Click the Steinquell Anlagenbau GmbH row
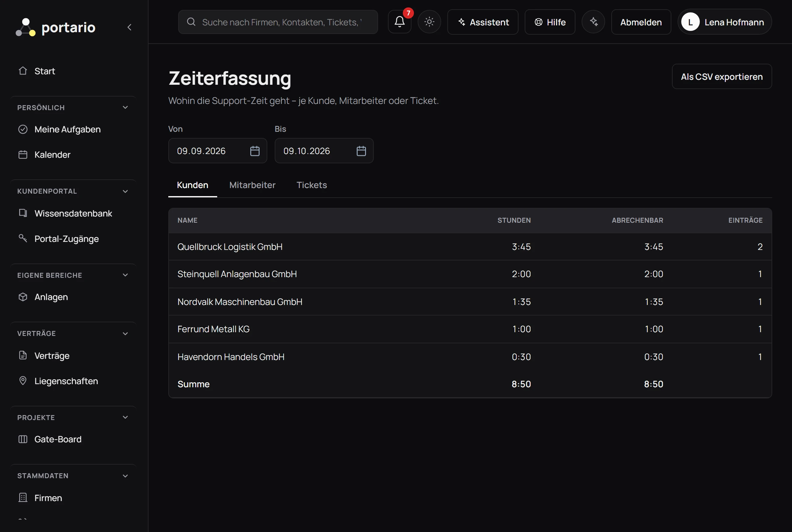This screenshot has height=532, width=792. [x=470, y=274]
